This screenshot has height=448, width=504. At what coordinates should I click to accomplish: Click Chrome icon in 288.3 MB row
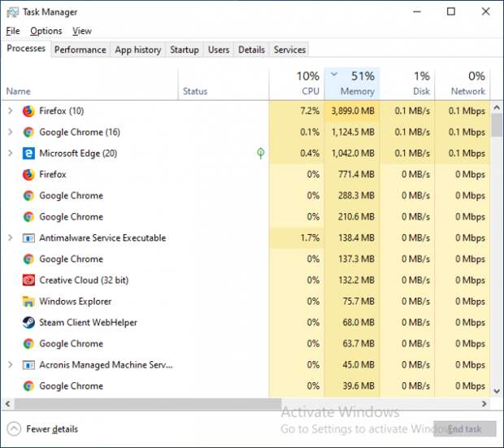click(28, 196)
